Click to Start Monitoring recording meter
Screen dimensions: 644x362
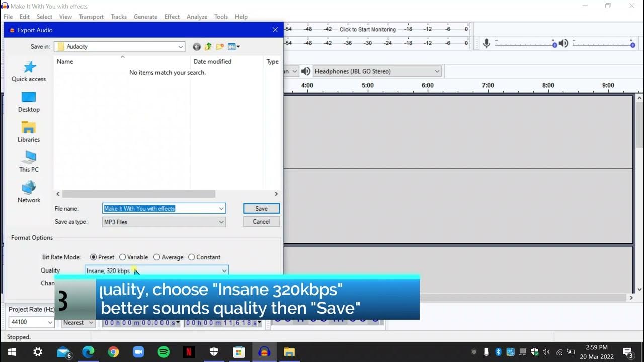368,29
